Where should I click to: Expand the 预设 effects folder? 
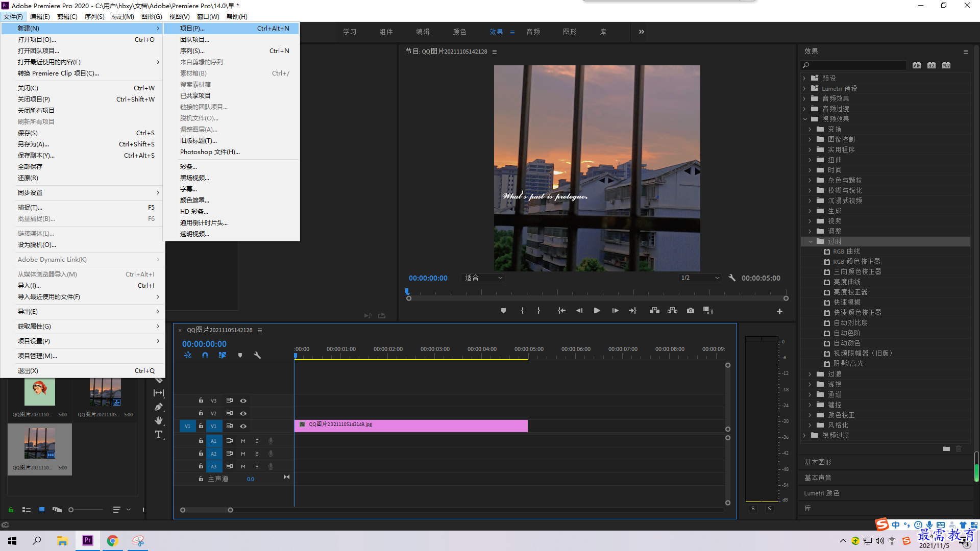point(804,78)
